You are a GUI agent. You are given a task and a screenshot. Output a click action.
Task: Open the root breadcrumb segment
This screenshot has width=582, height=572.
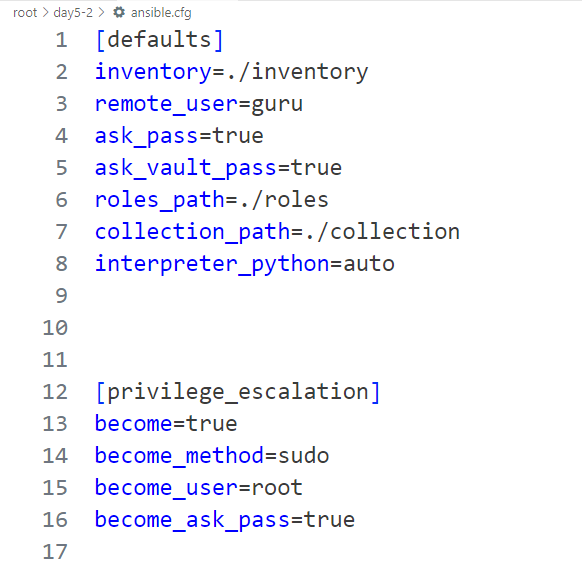(25, 13)
